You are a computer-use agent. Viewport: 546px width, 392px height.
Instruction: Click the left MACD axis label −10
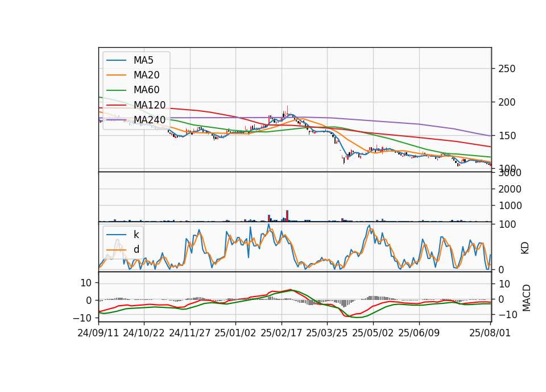(x=82, y=318)
